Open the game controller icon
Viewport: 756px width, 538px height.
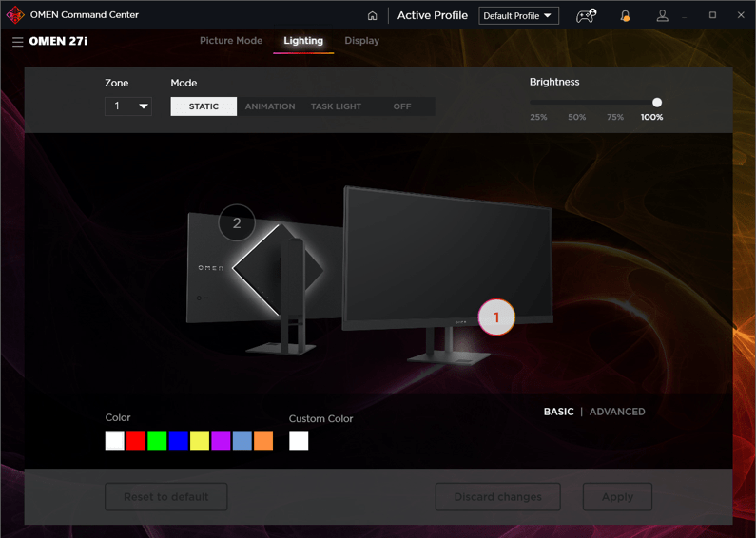click(x=586, y=16)
